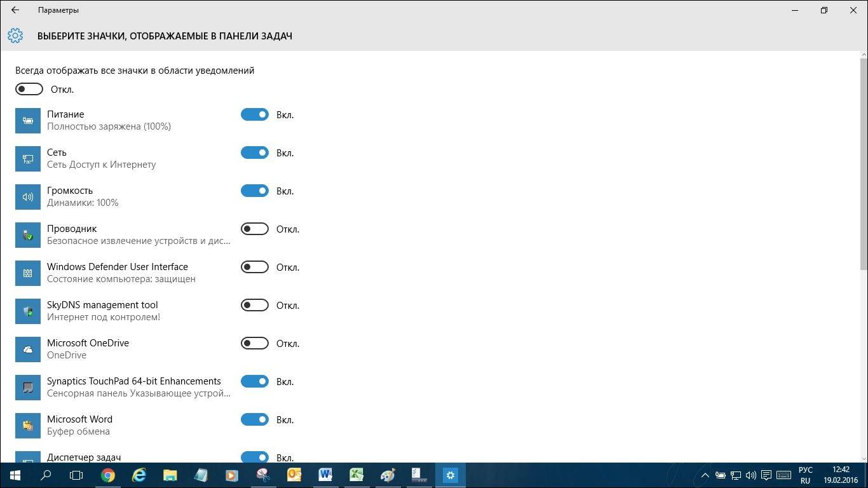868x488 pixels.
Task: Launch Internet Explorer from the taskbar
Action: (x=139, y=475)
